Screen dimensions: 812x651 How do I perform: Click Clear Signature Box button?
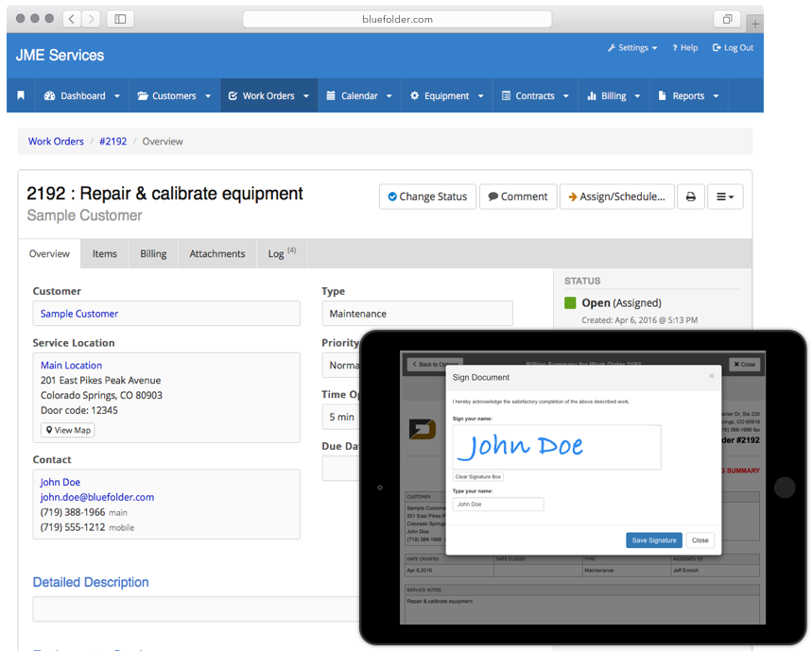[478, 476]
